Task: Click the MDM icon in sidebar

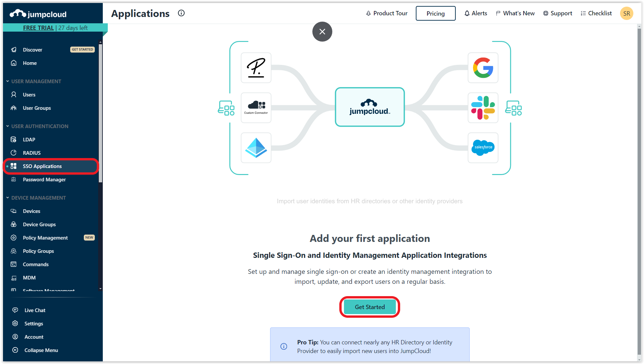Action: point(14,277)
